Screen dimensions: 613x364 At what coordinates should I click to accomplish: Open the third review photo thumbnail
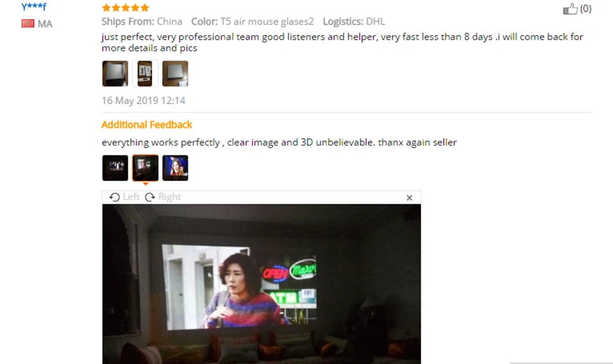coord(175,73)
